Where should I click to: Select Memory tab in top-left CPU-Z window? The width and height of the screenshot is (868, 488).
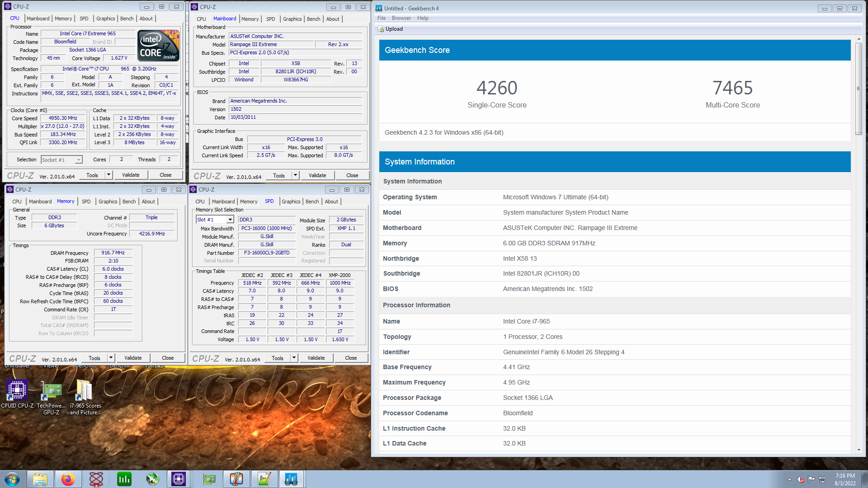[x=63, y=19]
